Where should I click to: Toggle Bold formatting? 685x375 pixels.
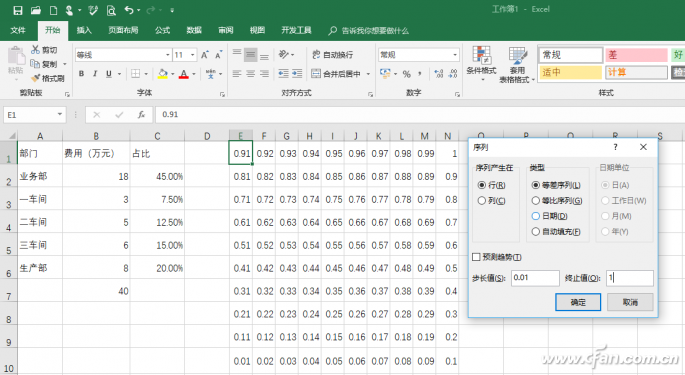(81, 74)
